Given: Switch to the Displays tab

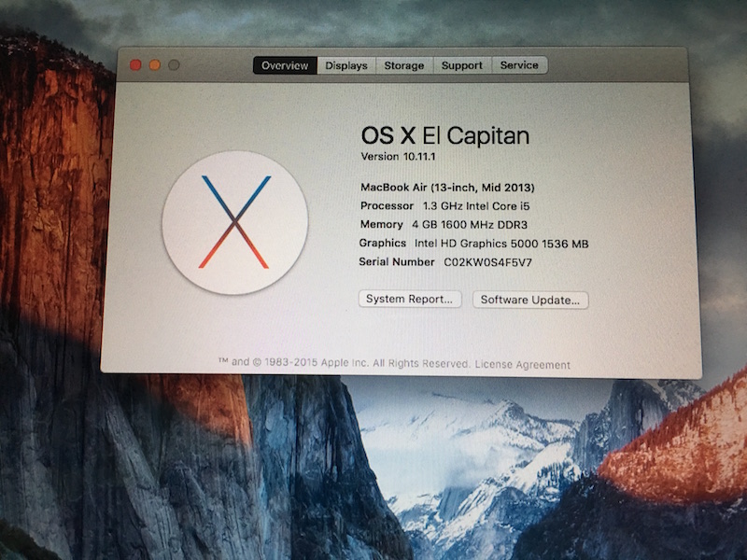Looking at the screenshot, I should pyautogui.click(x=346, y=65).
